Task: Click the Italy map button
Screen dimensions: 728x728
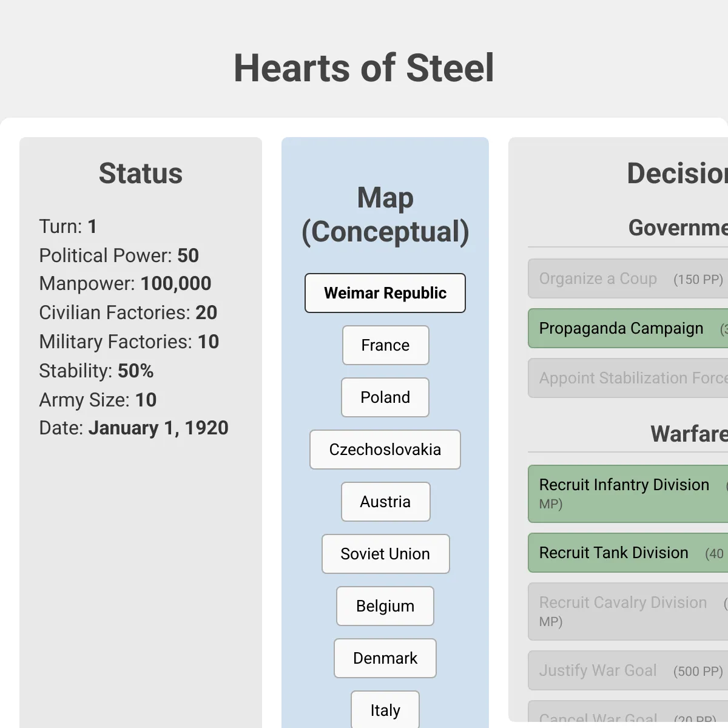Action: [385, 709]
